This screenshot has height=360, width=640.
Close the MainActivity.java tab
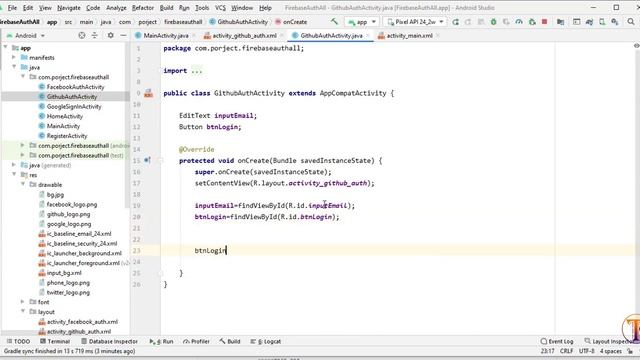coord(194,36)
